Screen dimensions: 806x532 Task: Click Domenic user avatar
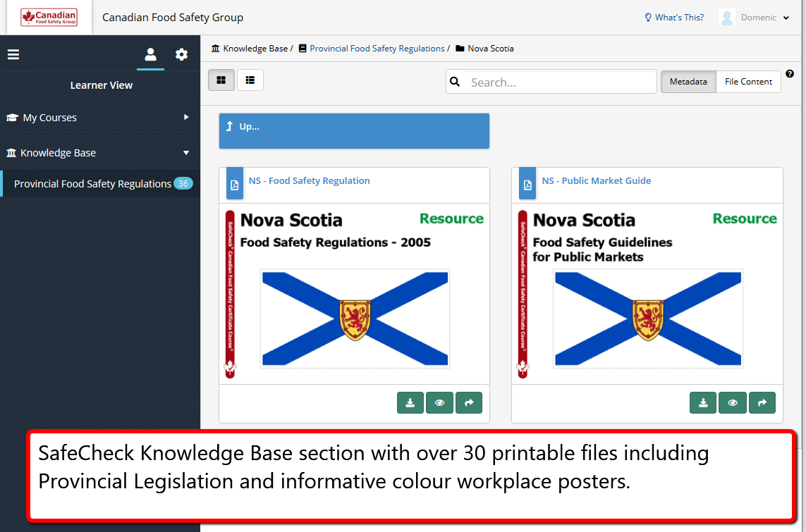pyautogui.click(x=727, y=18)
